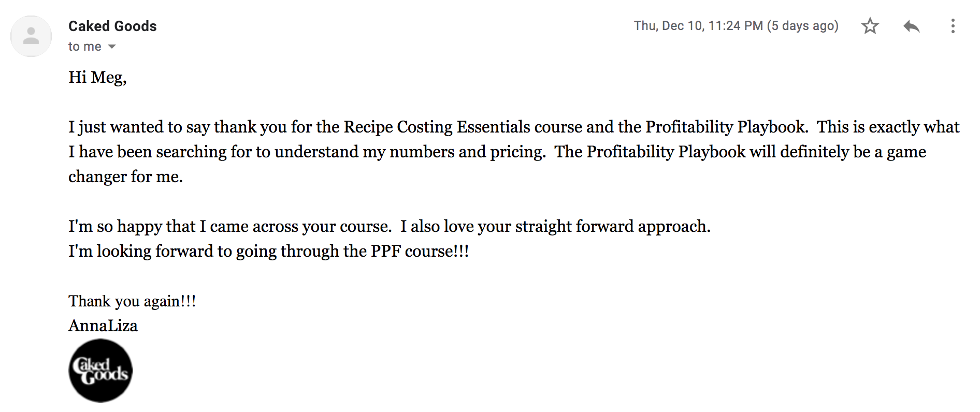Click the 'Thank you again!!!' line
Screen dimensions: 980x412
click(x=132, y=301)
